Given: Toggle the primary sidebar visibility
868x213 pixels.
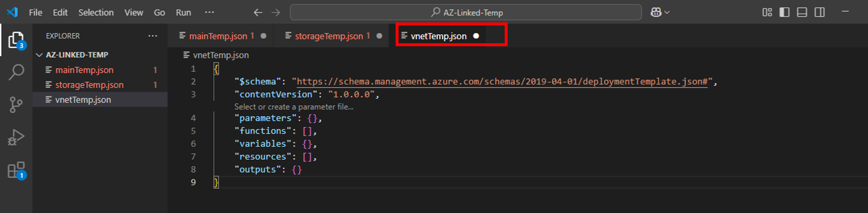Looking at the screenshot, I should [x=785, y=12].
